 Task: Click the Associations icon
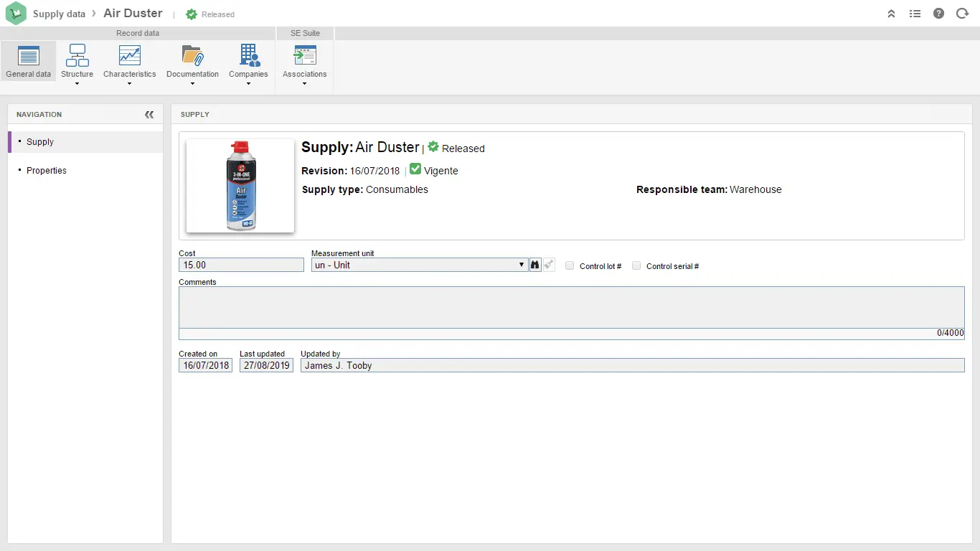click(x=304, y=56)
